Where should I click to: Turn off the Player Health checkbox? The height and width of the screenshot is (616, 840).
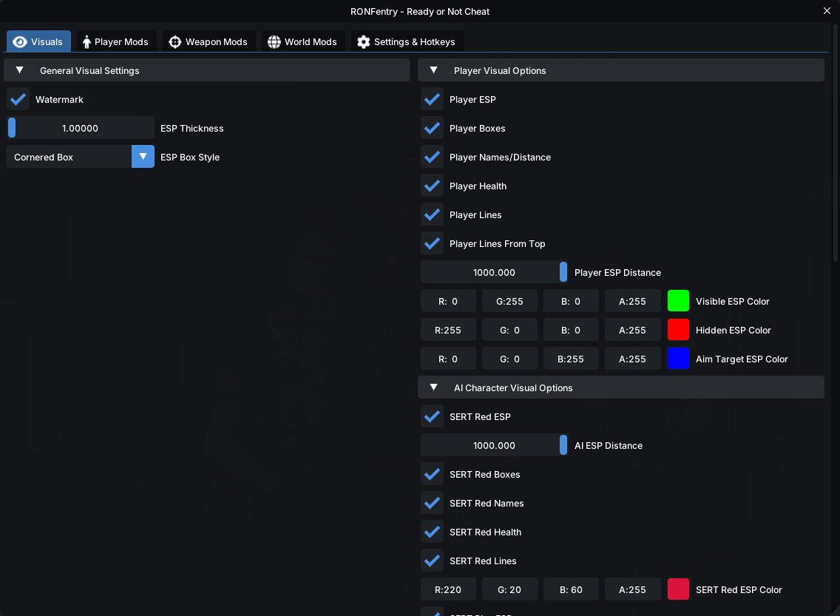click(432, 186)
